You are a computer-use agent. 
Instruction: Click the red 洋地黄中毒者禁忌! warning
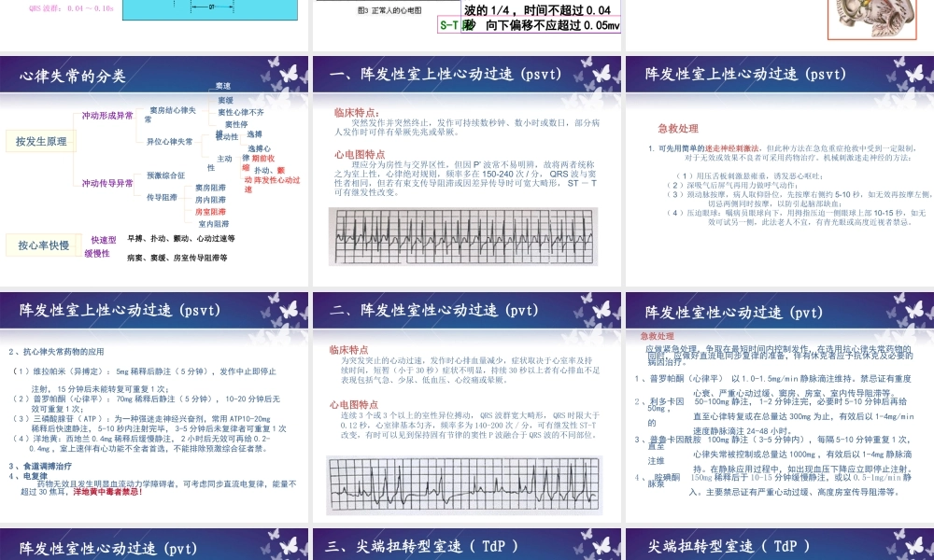pyautogui.click(x=107, y=492)
